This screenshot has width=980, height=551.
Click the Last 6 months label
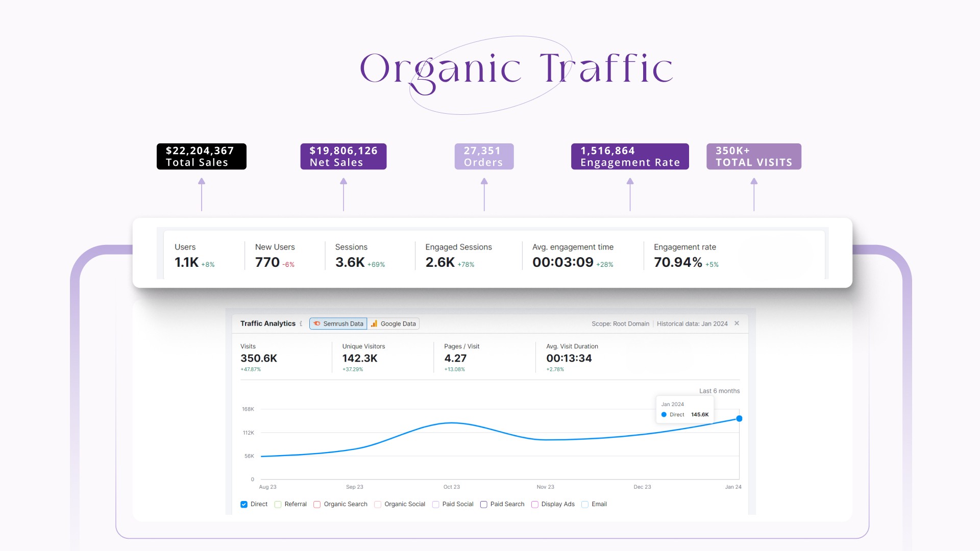coord(719,391)
